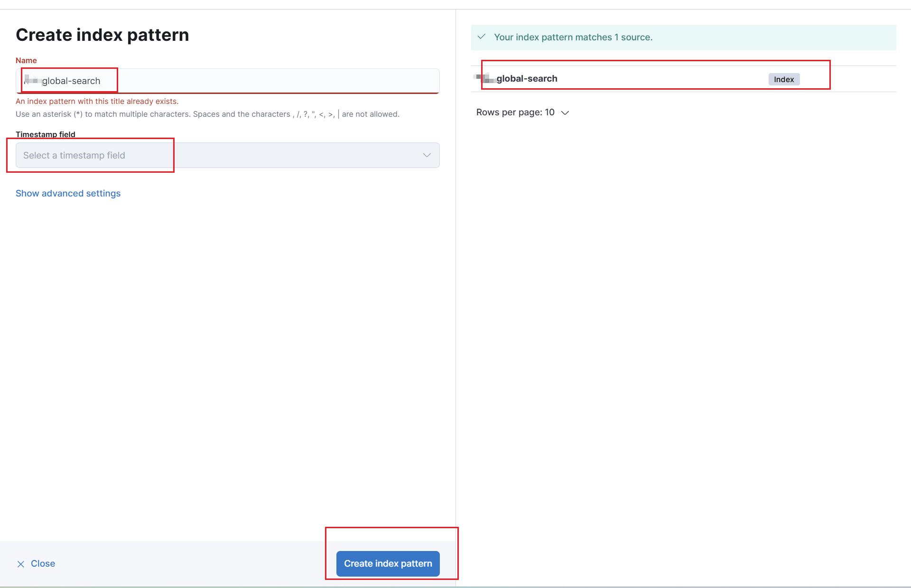
Task: Click the Create index pattern heading
Action: tap(102, 35)
